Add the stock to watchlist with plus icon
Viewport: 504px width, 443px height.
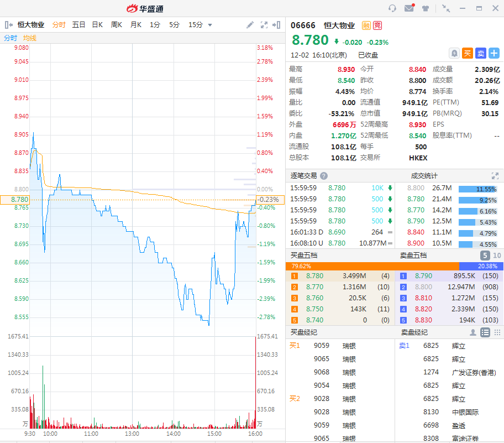click(494, 53)
